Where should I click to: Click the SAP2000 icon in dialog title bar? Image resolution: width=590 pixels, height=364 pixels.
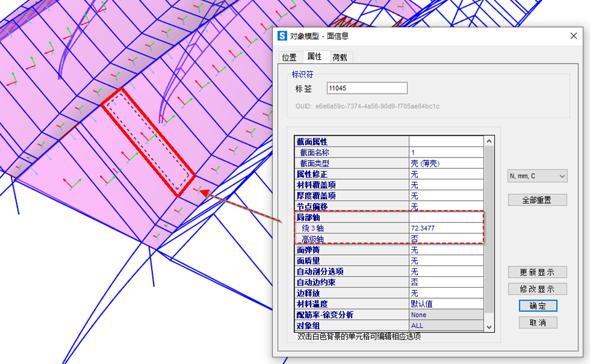click(x=282, y=36)
